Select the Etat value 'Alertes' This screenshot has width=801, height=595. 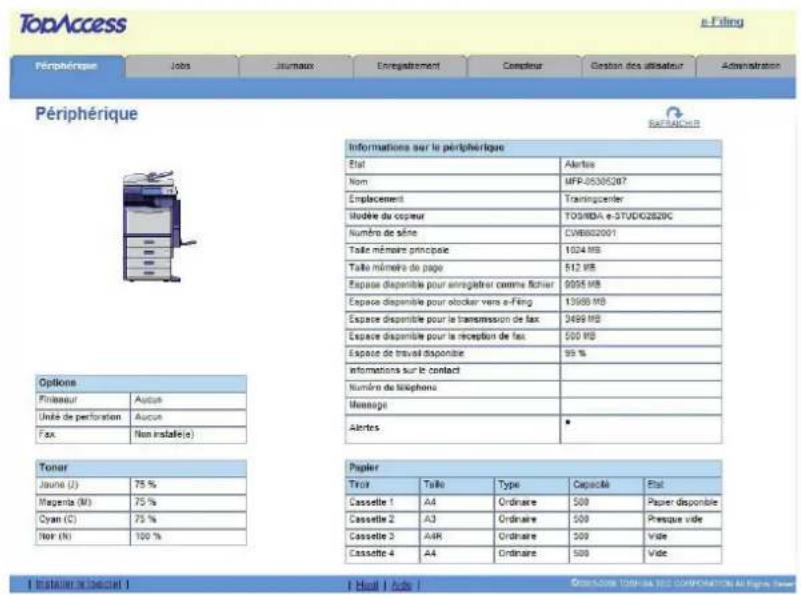(x=579, y=164)
